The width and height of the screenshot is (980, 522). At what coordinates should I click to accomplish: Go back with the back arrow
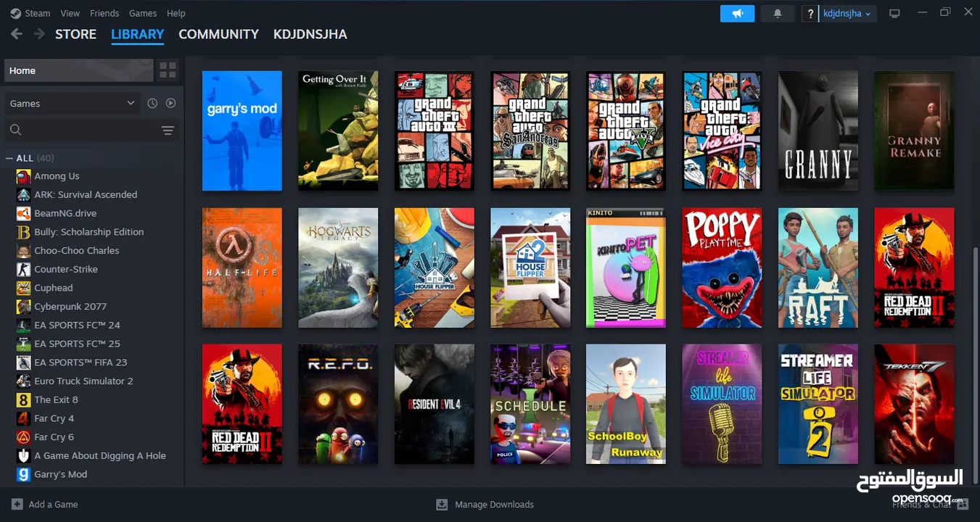(16, 34)
